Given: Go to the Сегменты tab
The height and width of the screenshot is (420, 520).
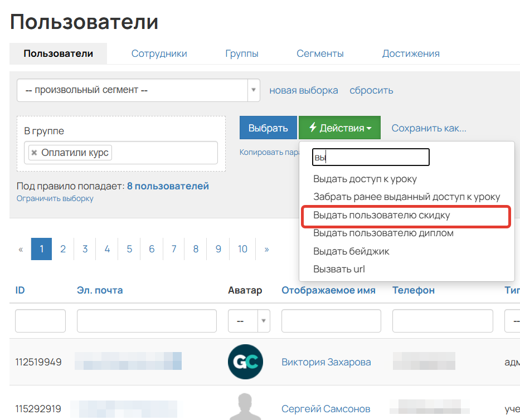Looking at the screenshot, I should click(x=320, y=53).
